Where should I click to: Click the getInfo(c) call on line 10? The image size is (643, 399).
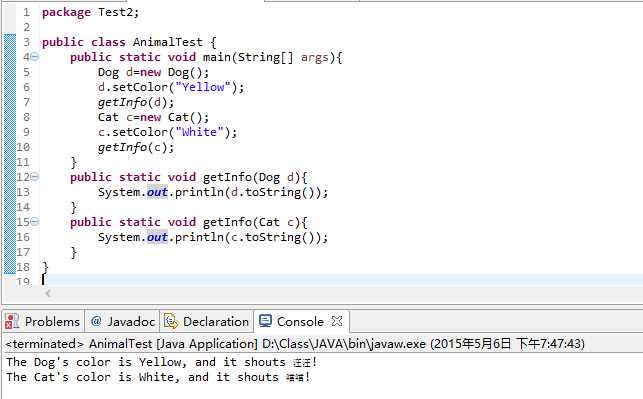point(136,147)
